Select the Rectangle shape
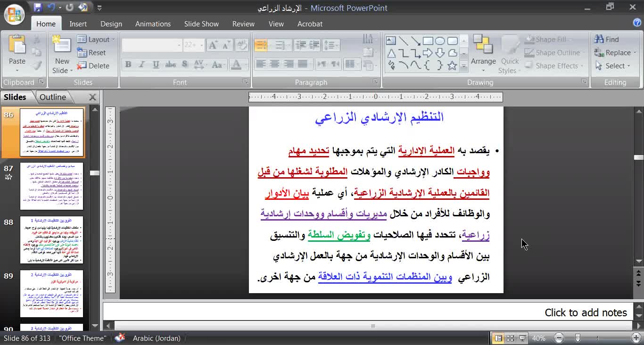The width and height of the screenshot is (644, 345). coord(428,41)
